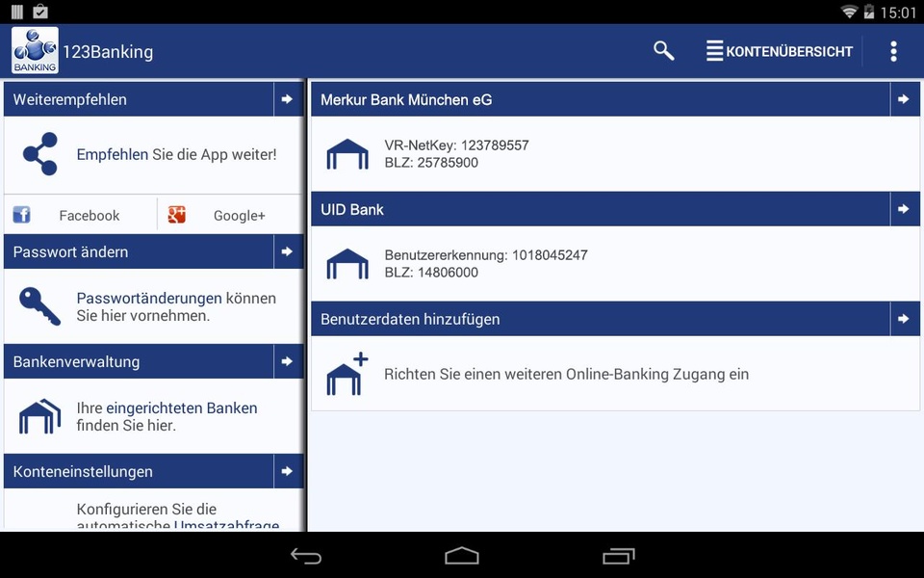This screenshot has width=924, height=578.
Task: Tap the Merkur Bank building icon
Action: click(347, 154)
